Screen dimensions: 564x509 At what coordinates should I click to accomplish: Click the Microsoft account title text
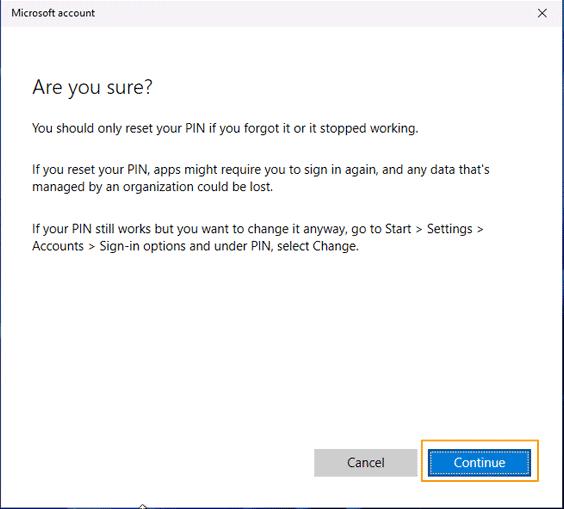coord(53,13)
